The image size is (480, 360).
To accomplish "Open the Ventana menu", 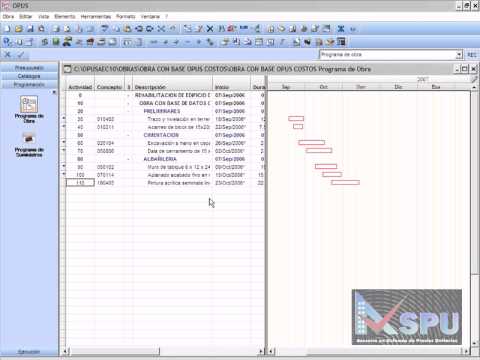I will click(150, 16).
